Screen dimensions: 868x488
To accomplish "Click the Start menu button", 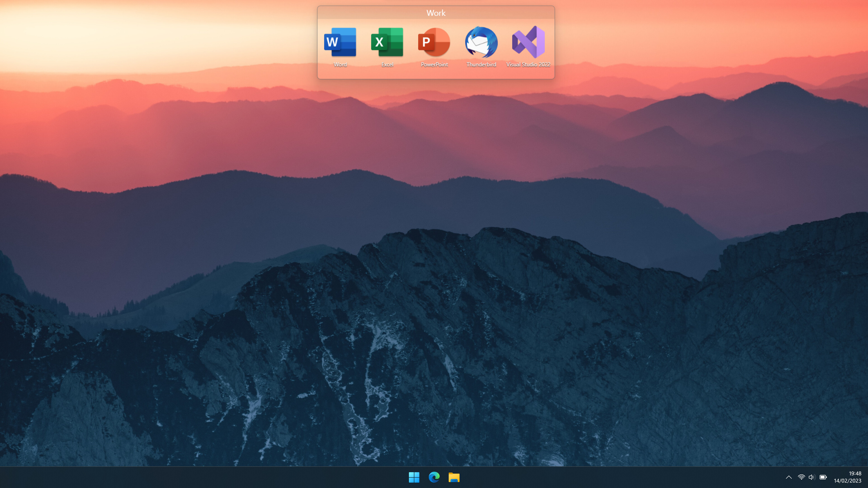I will click(x=414, y=477).
